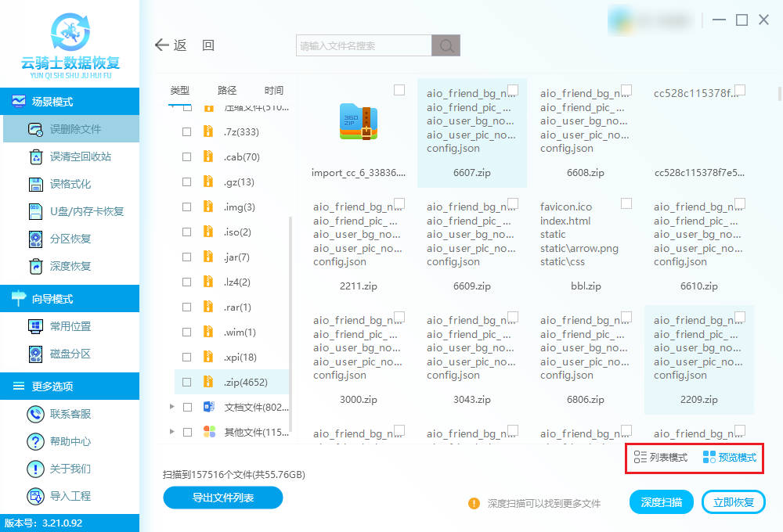The image size is (783, 532).
Task: Check the .7z(333) checkbox
Action: (187, 131)
